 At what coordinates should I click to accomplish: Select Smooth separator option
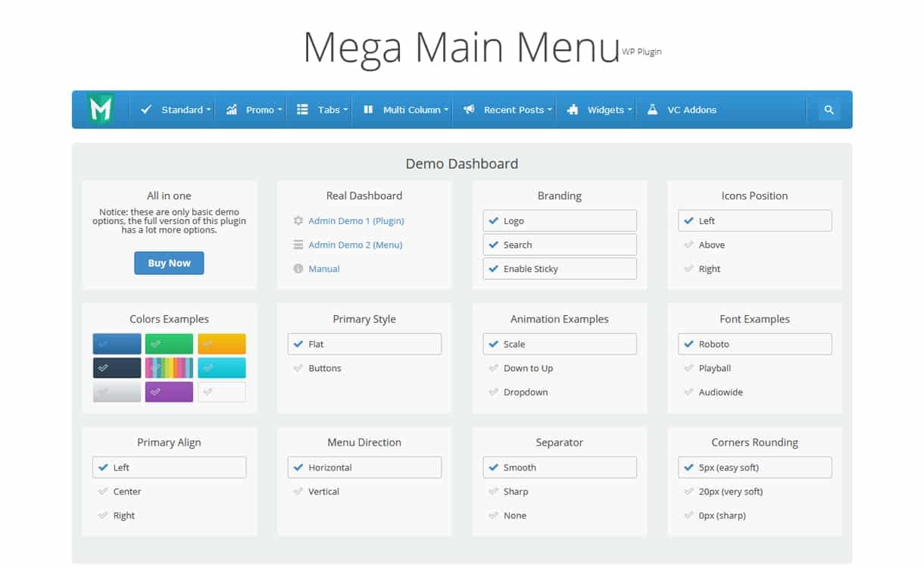point(560,468)
